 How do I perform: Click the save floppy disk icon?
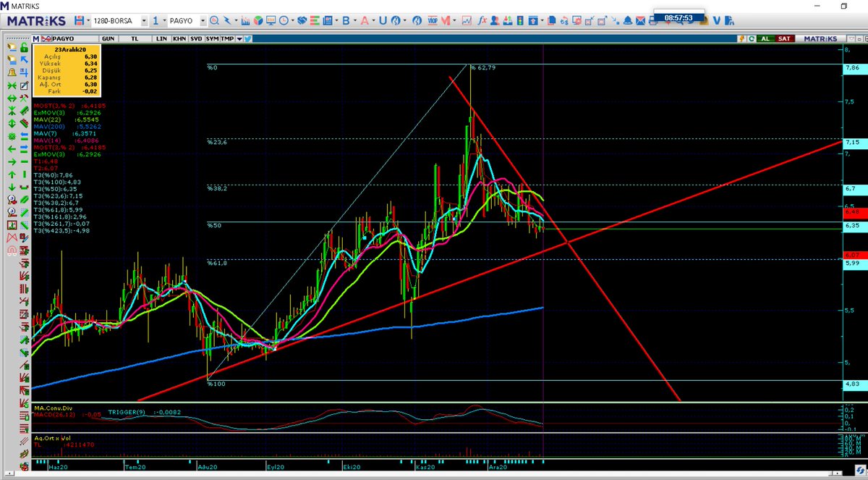coord(78,20)
